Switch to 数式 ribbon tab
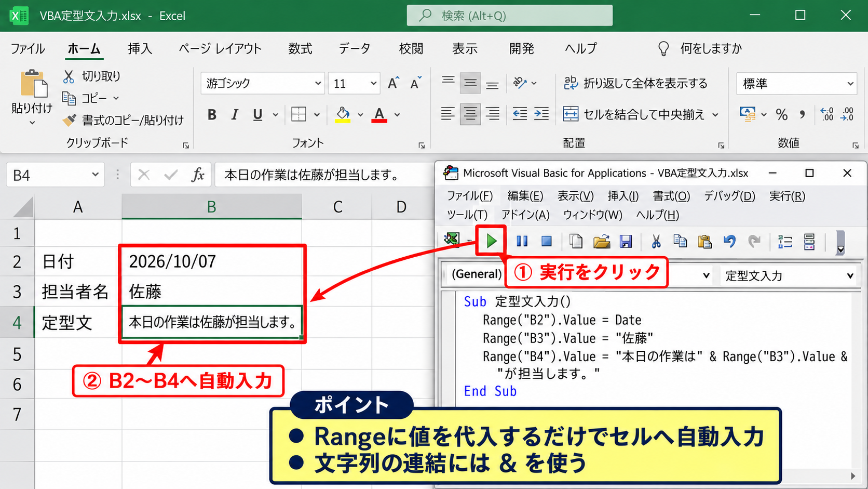 [x=301, y=49]
